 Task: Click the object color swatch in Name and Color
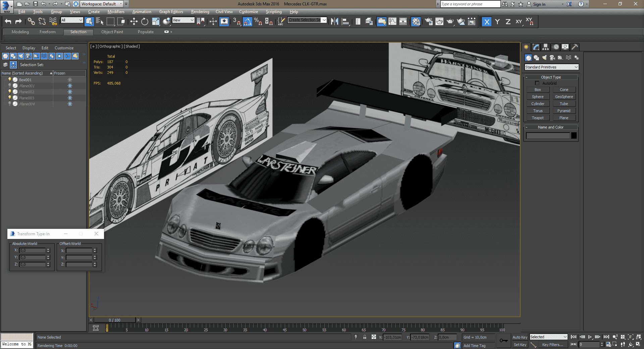[574, 136]
